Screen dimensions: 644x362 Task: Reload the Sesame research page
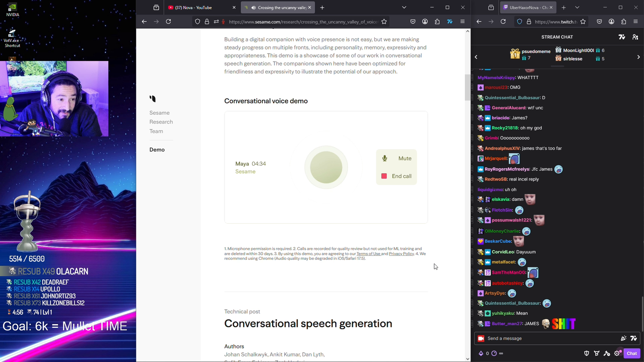[169, 22]
